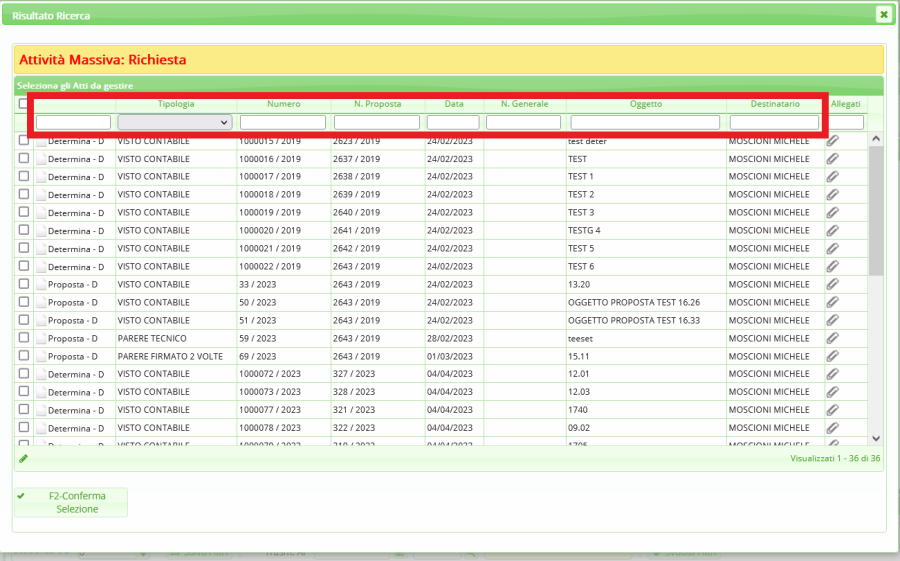Click the pencil edit icon in table footer

pyautogui.click(x=24, y=459)
